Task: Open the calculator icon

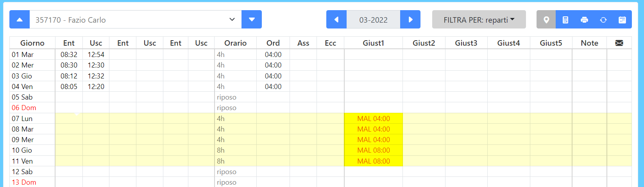Action: pyautogui.click(x=565, y=20)
